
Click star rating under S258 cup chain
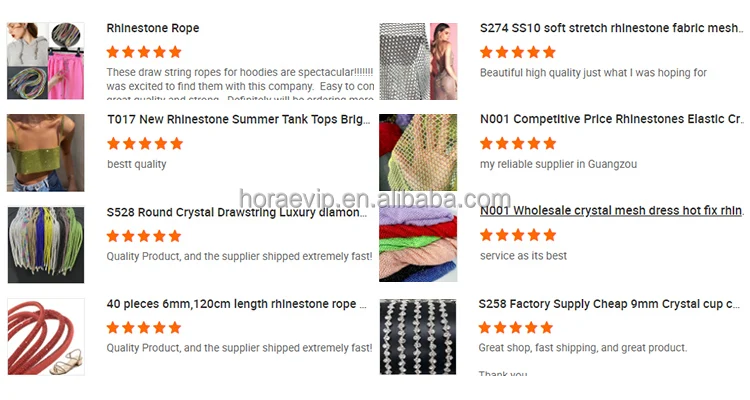[x=516, y=327]
